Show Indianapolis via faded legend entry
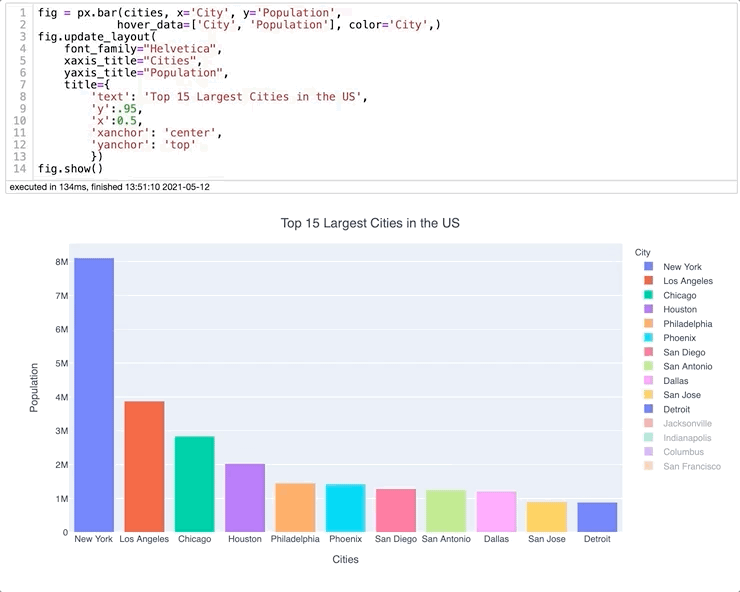740x592 pixels. click(678, 438)
